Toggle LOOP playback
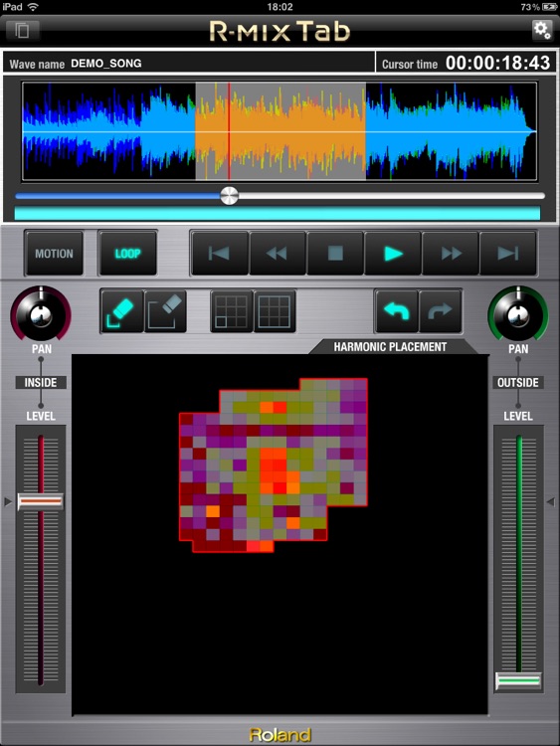 127,254
